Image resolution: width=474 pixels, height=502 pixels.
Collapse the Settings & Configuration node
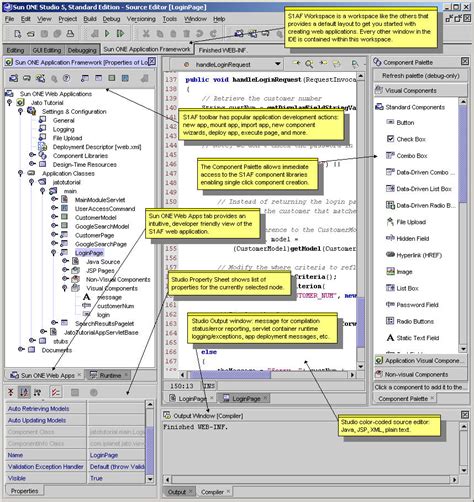click(x=20, y=111)
